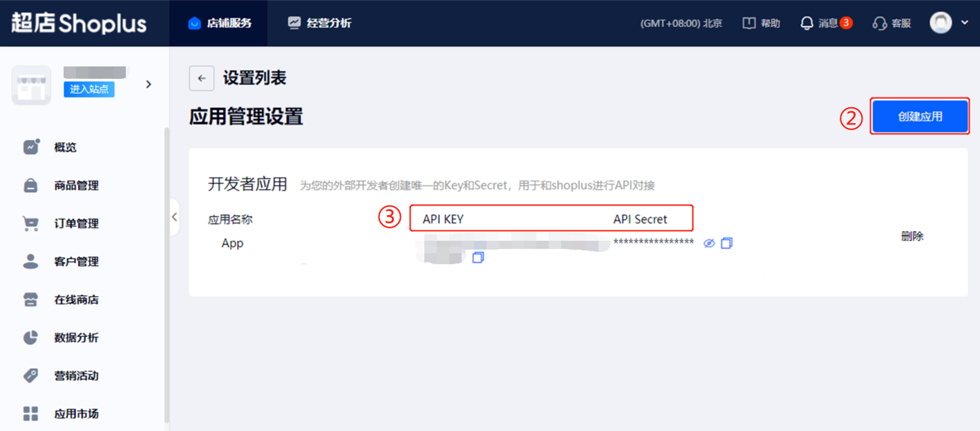The image size is (980, 431).
Task: Open 客户管理 in sidebar
Action: pos(76,262)
